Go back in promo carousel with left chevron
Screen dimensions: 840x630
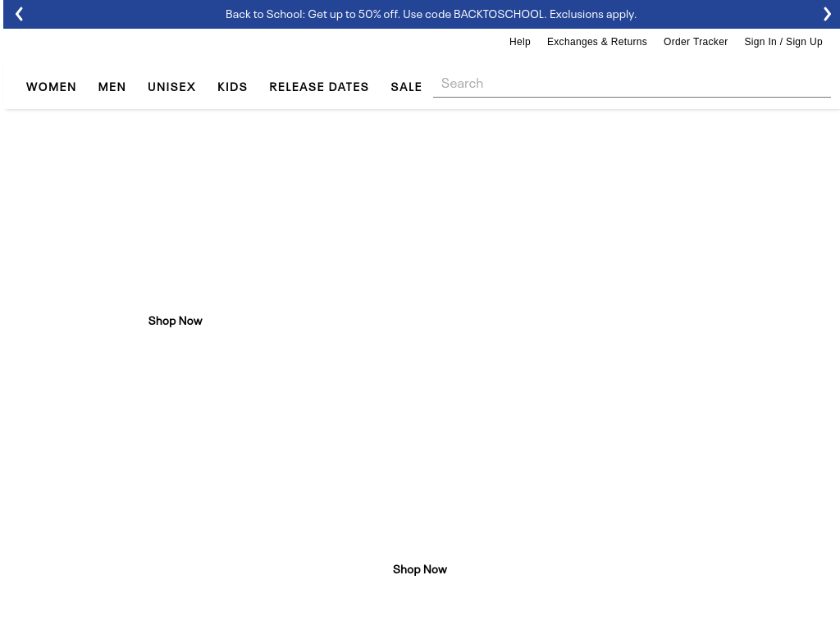[x=19, y=14]
